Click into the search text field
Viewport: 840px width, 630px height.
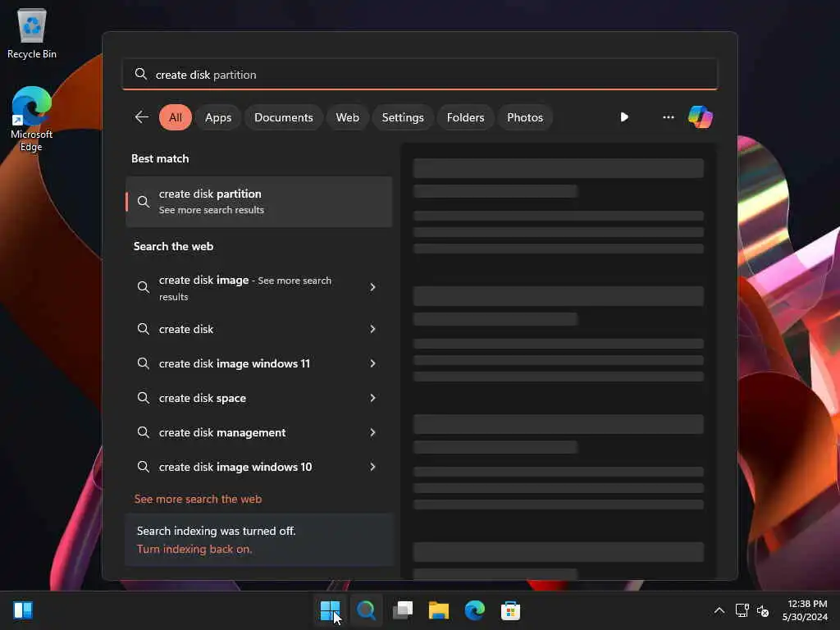click(420, 75)
